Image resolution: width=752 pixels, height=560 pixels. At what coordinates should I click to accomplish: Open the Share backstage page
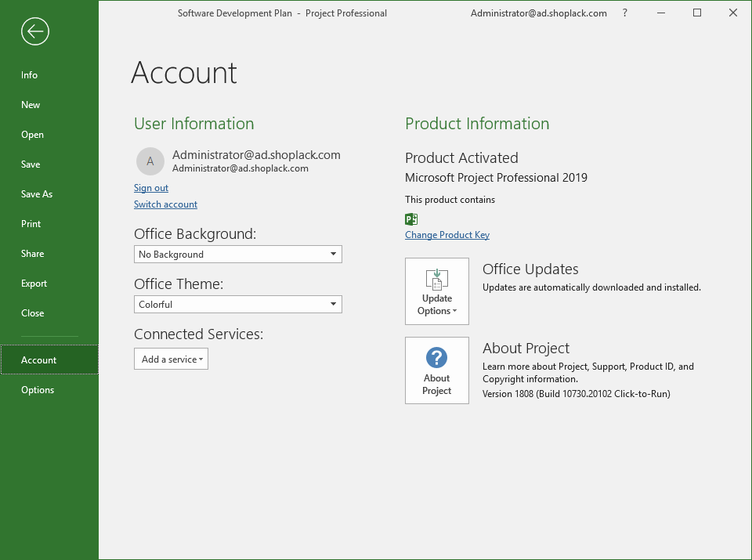49,253
